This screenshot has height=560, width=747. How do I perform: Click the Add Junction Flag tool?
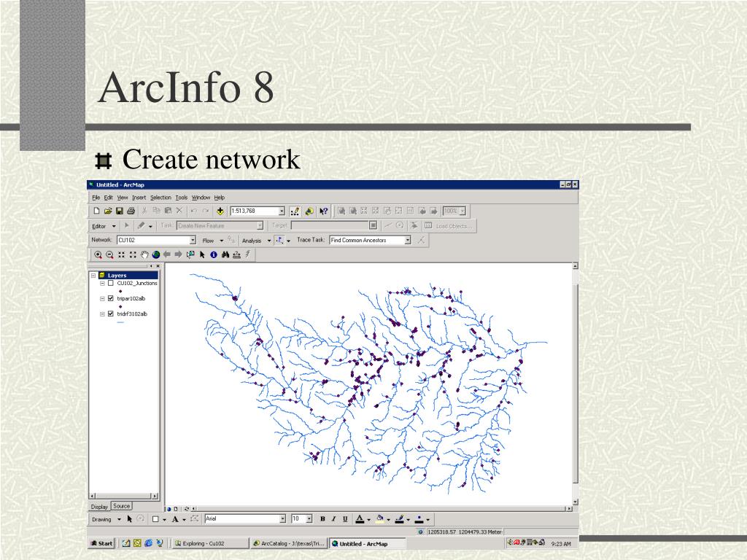pos(279,240)
